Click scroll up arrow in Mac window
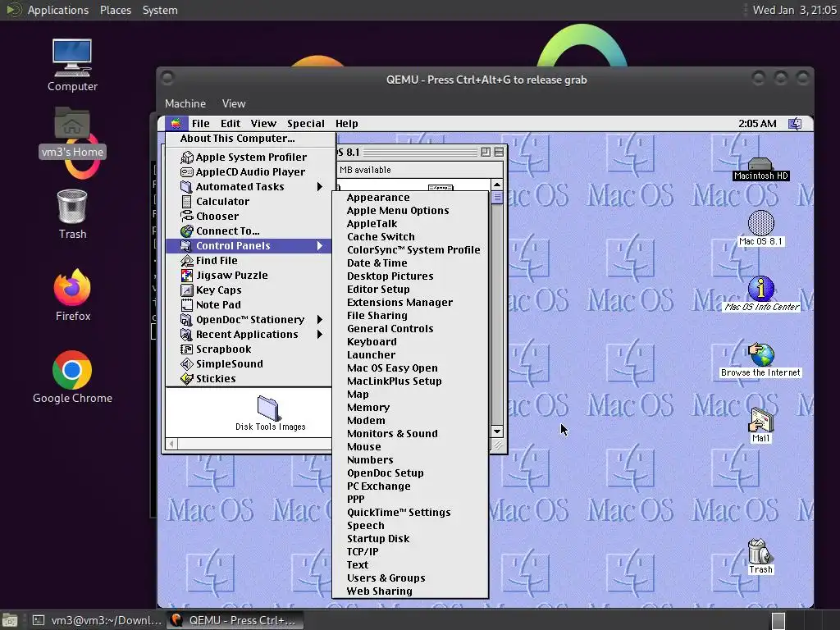The image size is (840, 630). 497,185
